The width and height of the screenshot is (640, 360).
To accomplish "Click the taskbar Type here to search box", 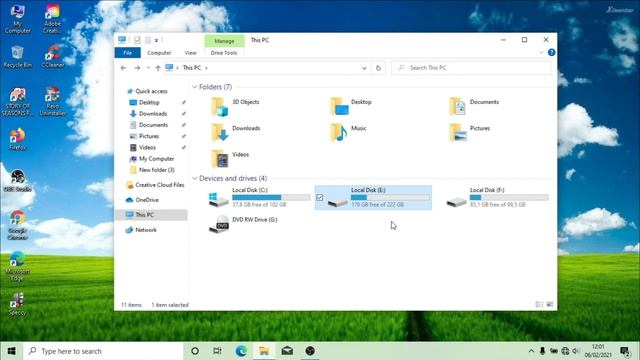I will [103, 351].
